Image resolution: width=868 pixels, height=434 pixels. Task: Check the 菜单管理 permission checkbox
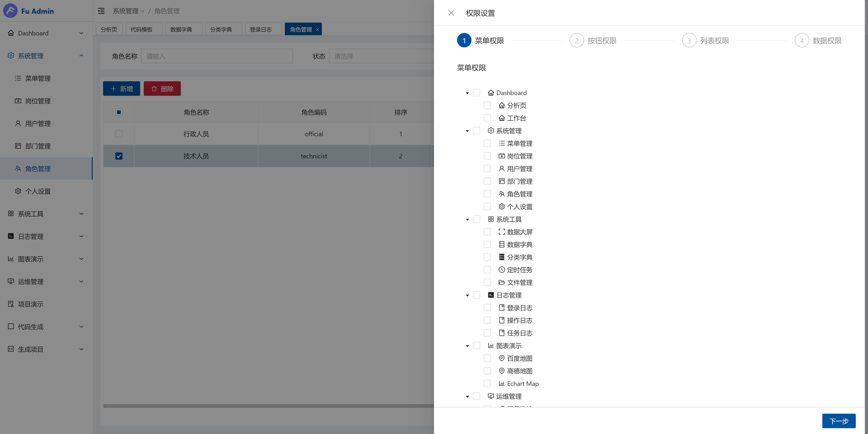click(487, 143)
